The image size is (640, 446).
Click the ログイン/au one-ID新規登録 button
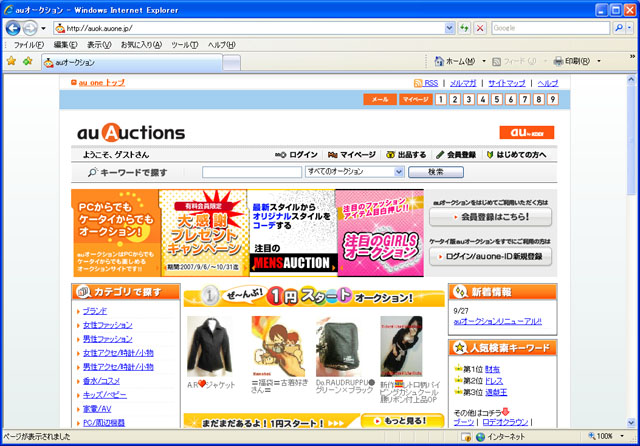(x=490, y=256)
